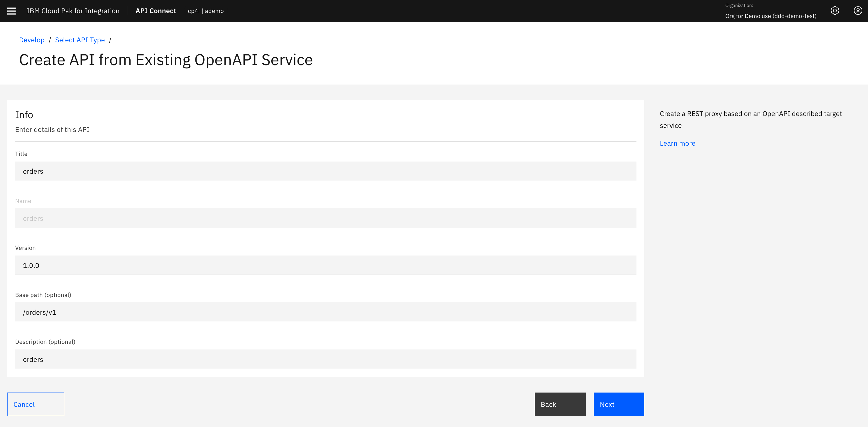
Task: Click the Organization label Org for Demo use
Action: point(771,16)
